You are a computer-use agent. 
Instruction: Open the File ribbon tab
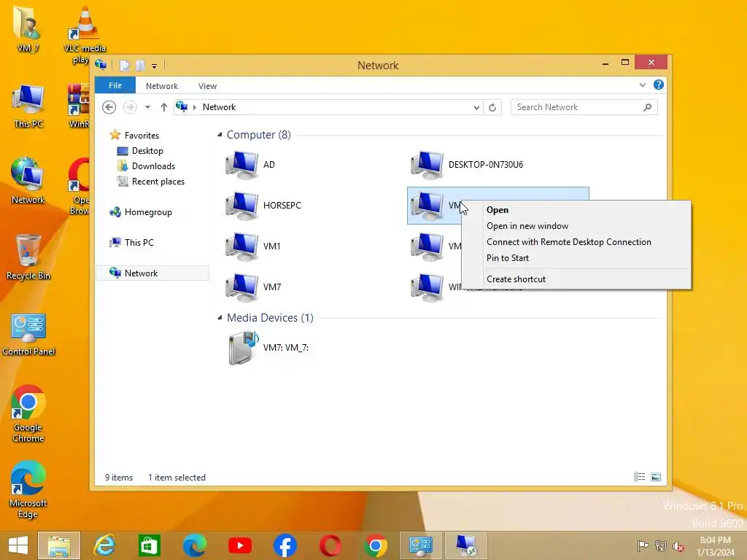pyautogui.click(x=115, y=85)
